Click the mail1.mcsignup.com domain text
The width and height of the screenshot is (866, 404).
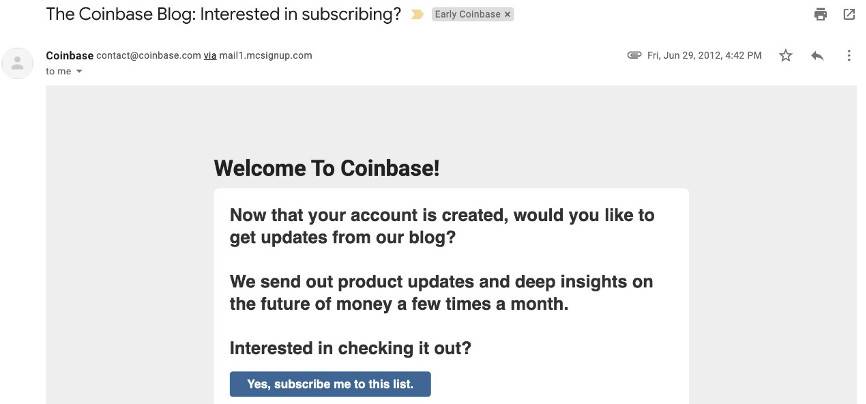click(266, 55)
